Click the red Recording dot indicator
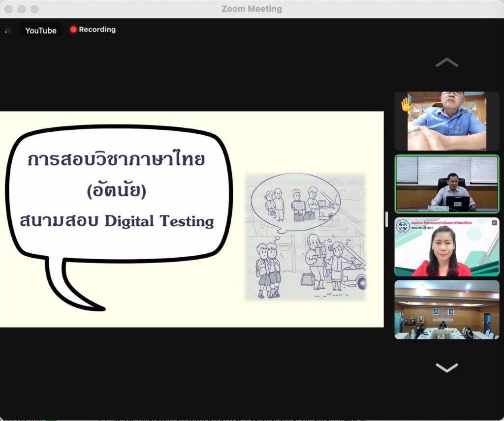Screen dimensions: 504x421 (x=73, y=30)
